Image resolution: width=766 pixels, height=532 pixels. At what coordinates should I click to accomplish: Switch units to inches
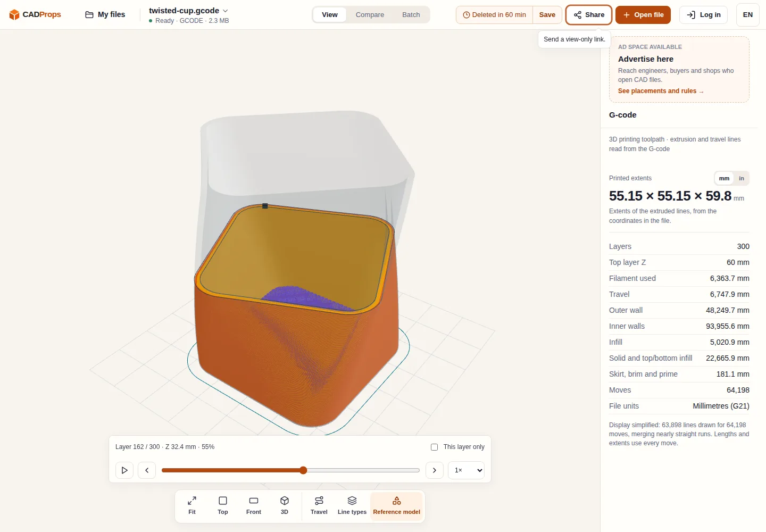coord(741,178)
